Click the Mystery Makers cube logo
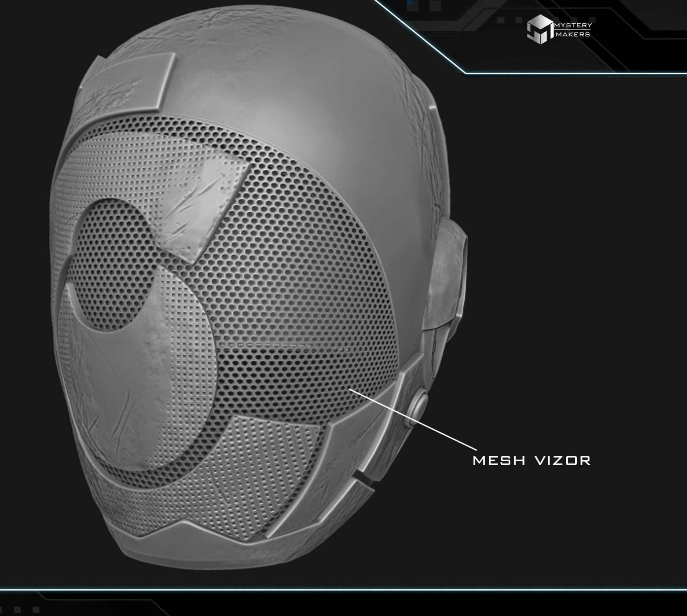The height and width of the screenshot is (616, 687). click(540, 30)
